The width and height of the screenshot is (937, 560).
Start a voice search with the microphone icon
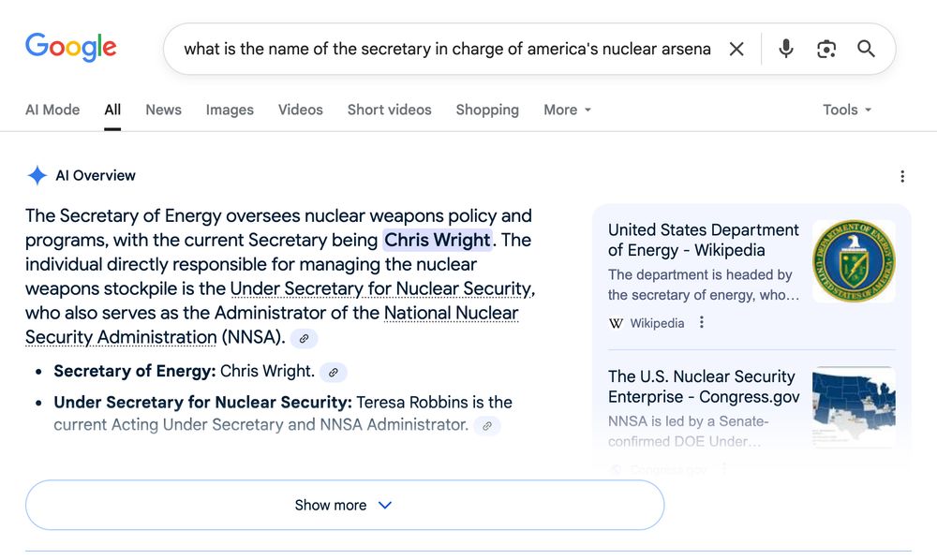click(785, 49)
